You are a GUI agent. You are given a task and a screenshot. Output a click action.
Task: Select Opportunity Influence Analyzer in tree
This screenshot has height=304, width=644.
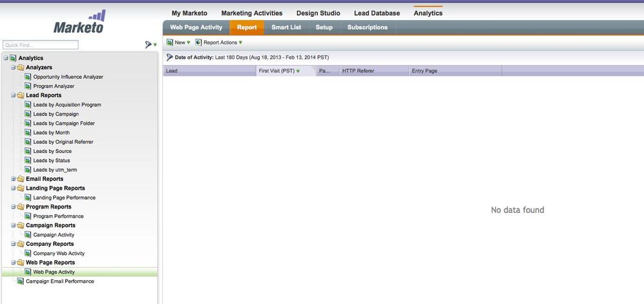[x=68, y=77]
